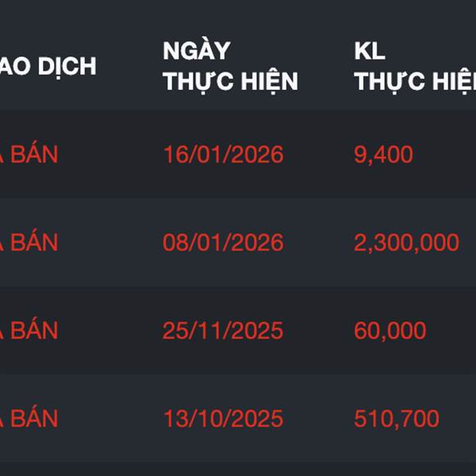The height and width of the screenshot is (476, 476).
Task: Click the volume value 2,300,000
Action: tap(406, 242)
